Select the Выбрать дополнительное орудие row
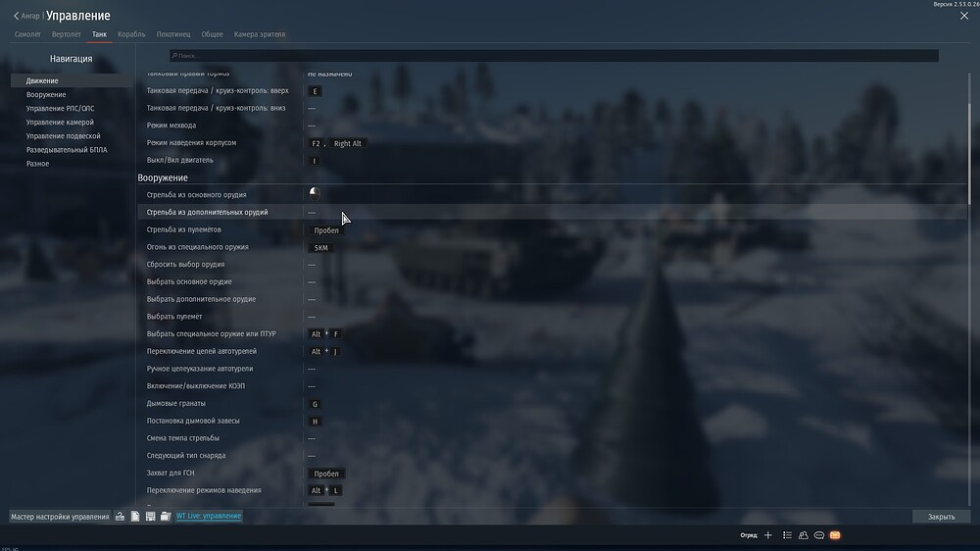The image size is (980, 551). click(x=552, y=299)
